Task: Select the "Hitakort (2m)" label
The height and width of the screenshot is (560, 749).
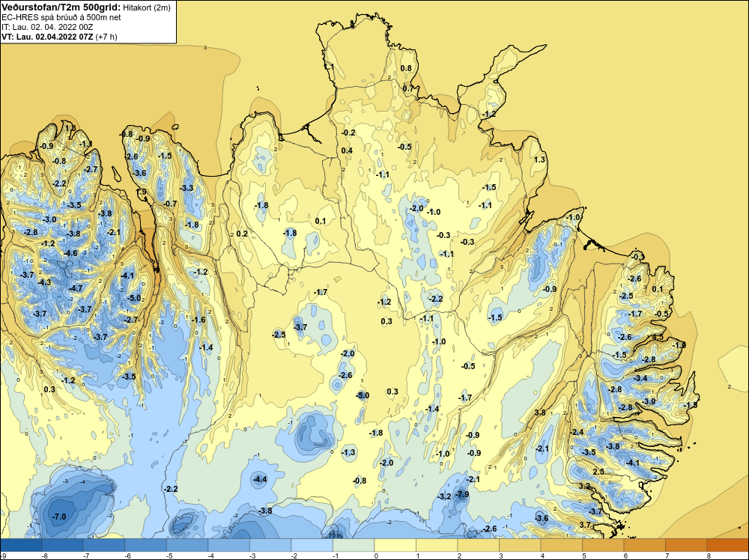Action: 147,7
